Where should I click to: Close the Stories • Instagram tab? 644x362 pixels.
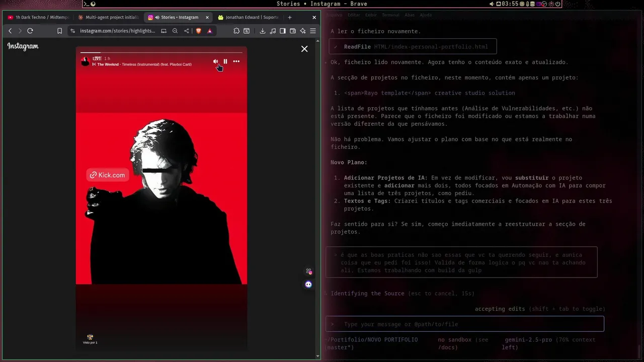(207, 17)
